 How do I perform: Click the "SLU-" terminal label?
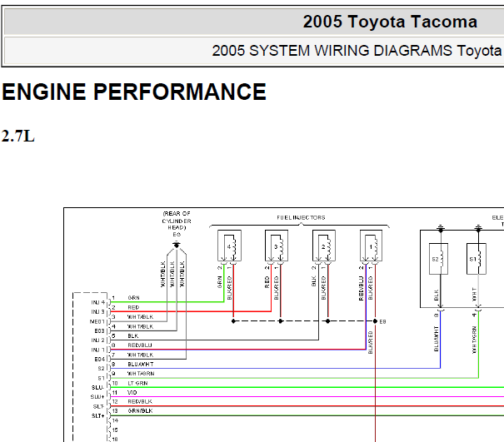[x=97, y=387]
